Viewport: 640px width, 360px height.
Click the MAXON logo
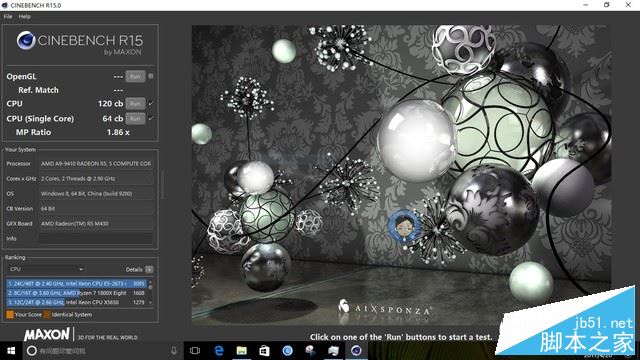tap(47, 335)
